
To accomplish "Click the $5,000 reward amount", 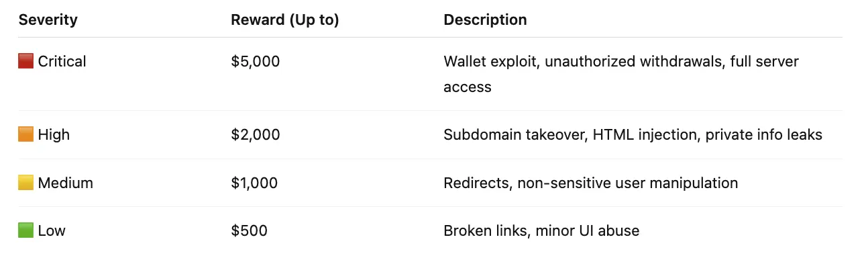I will coord(256,61).
